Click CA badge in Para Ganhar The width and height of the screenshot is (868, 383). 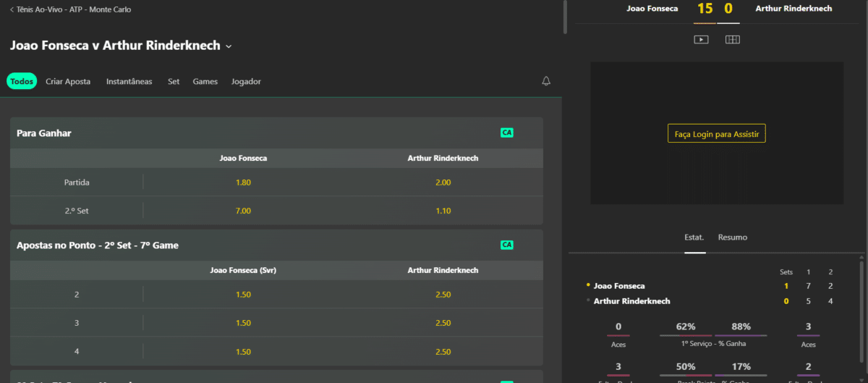[507, 133]
